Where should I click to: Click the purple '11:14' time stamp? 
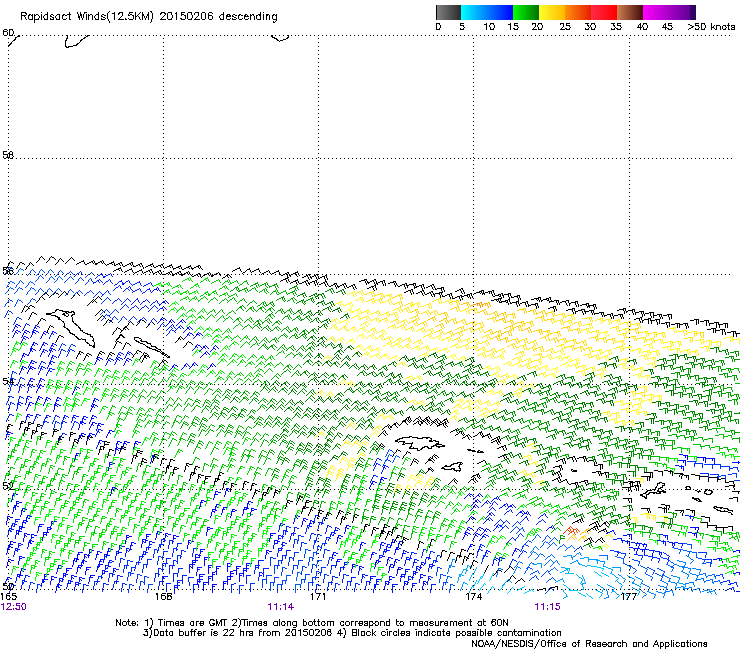280,607
